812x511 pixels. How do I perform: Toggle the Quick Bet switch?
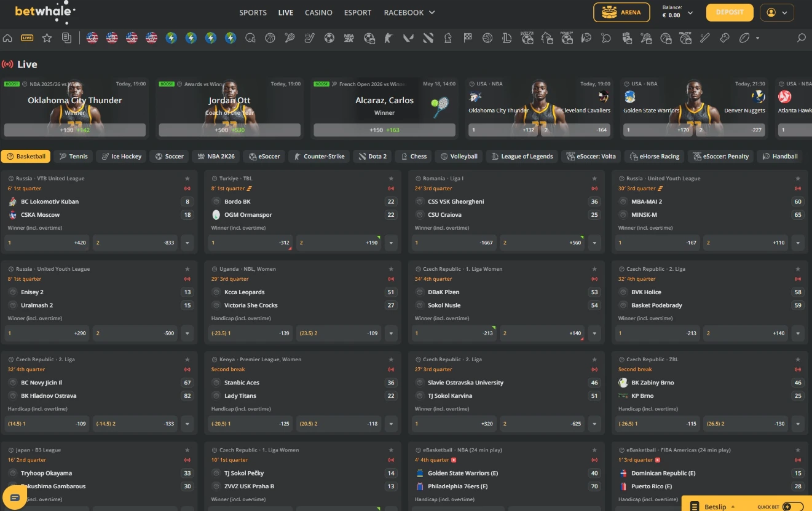[x=793, y=507]
